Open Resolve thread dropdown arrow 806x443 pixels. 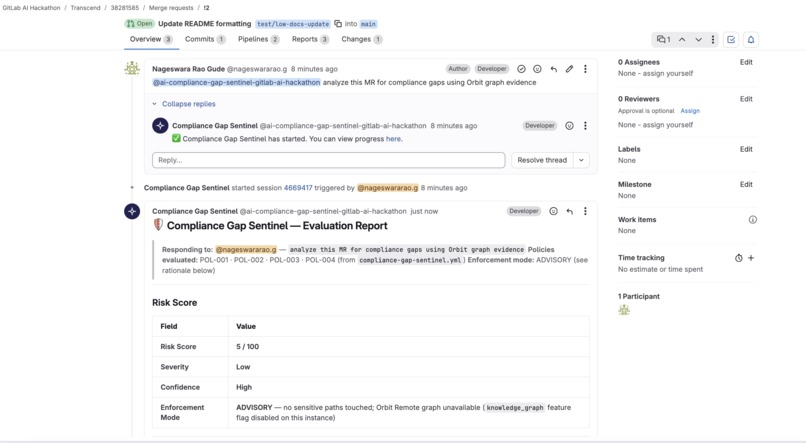(x=581, y=160)
